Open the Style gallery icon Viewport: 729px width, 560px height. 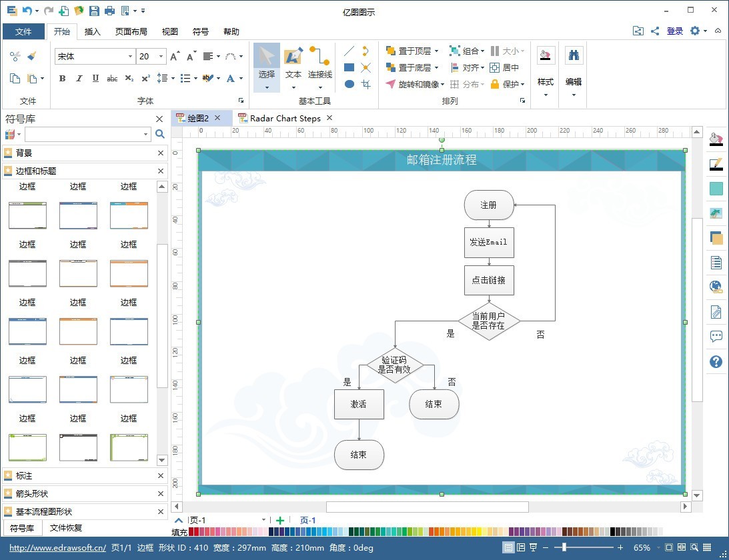pyautogui.click(x=546, y=55)
